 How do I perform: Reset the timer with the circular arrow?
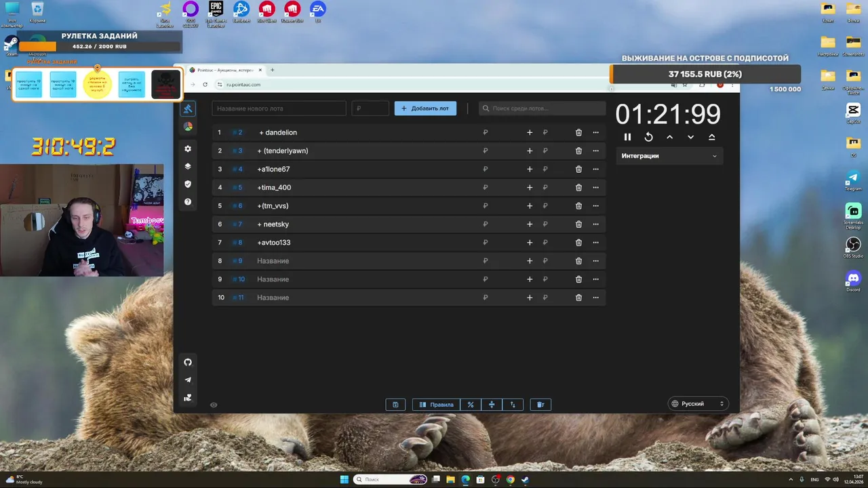click(648, 137)
